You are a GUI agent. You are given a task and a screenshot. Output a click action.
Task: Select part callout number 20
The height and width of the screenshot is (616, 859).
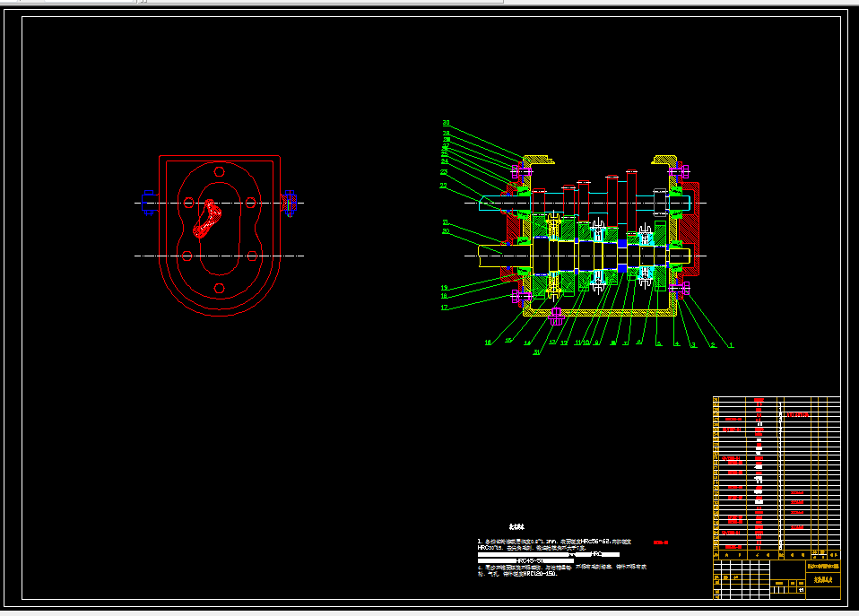coord(446,231)
